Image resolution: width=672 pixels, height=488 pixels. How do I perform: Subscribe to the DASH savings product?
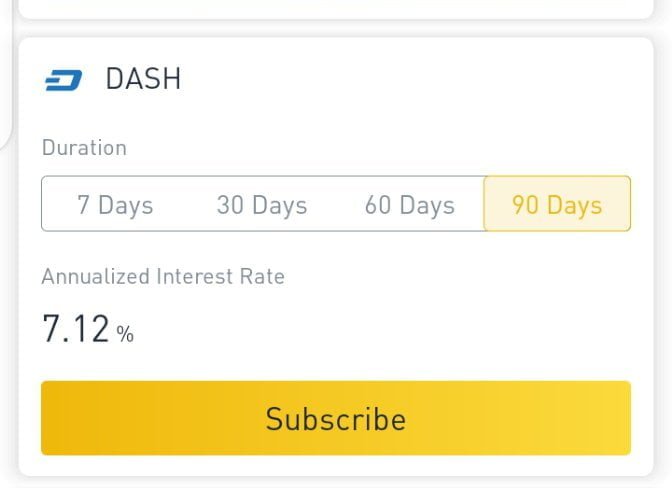tap(336, 418)
